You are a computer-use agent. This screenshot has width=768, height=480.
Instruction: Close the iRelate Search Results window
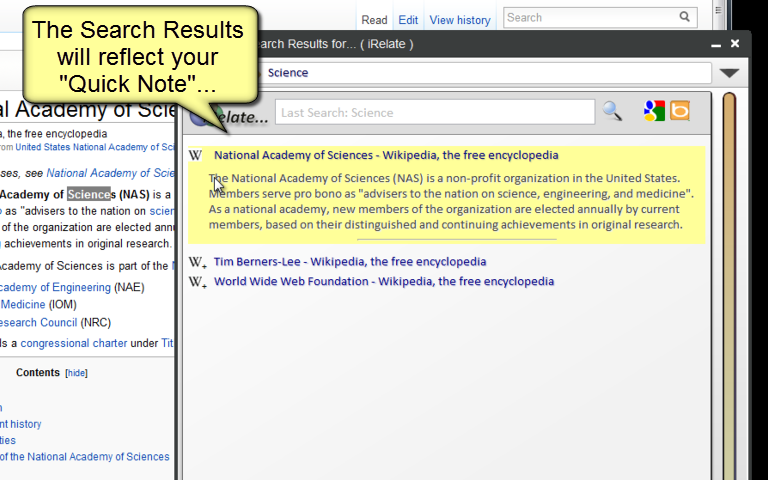click(x=735, y=44)
